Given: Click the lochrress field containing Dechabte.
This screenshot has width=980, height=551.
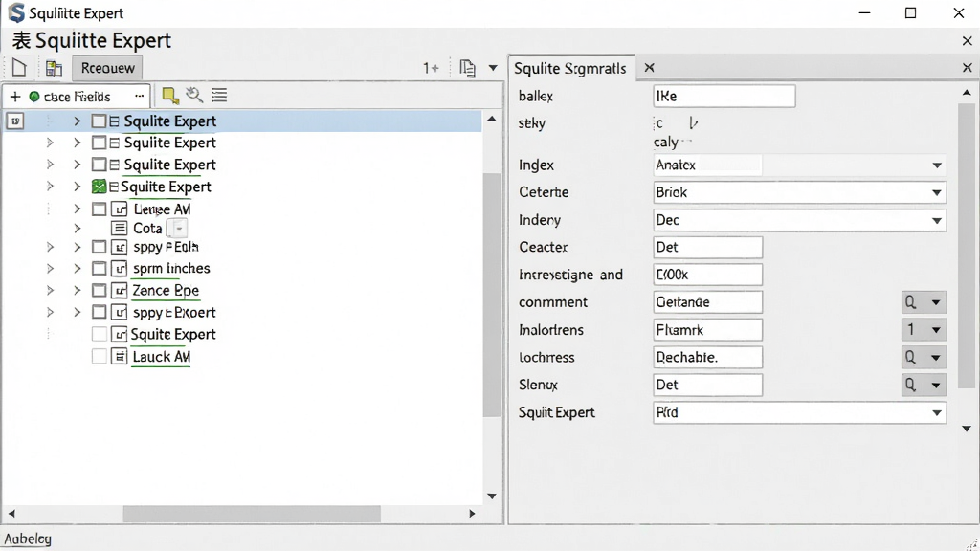Looking at the screenshot, I should (707, 358).
